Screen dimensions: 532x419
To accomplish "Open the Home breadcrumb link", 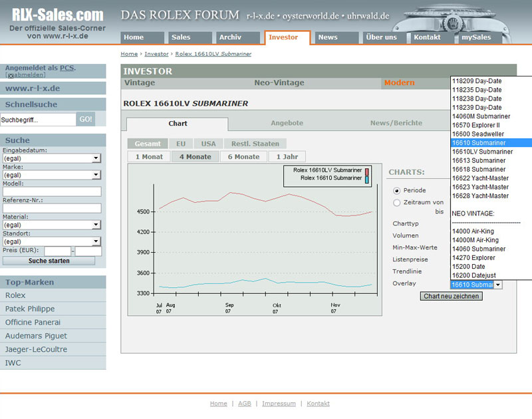I will 129,54.
